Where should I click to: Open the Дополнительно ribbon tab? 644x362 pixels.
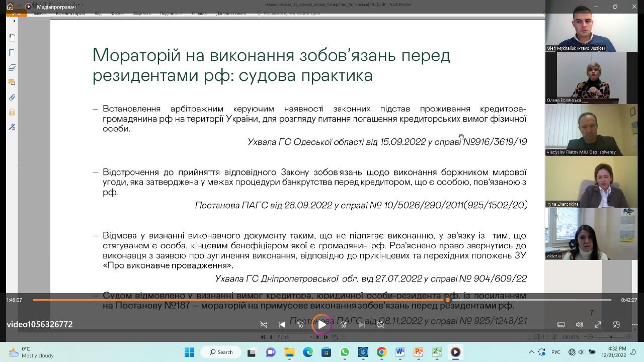point(231,14)
